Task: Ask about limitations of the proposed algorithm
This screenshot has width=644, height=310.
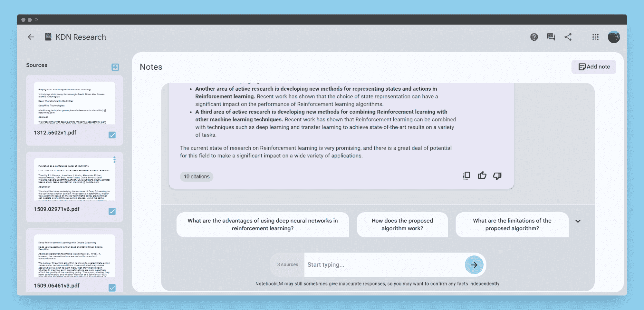Action: [x=512, y=225]
